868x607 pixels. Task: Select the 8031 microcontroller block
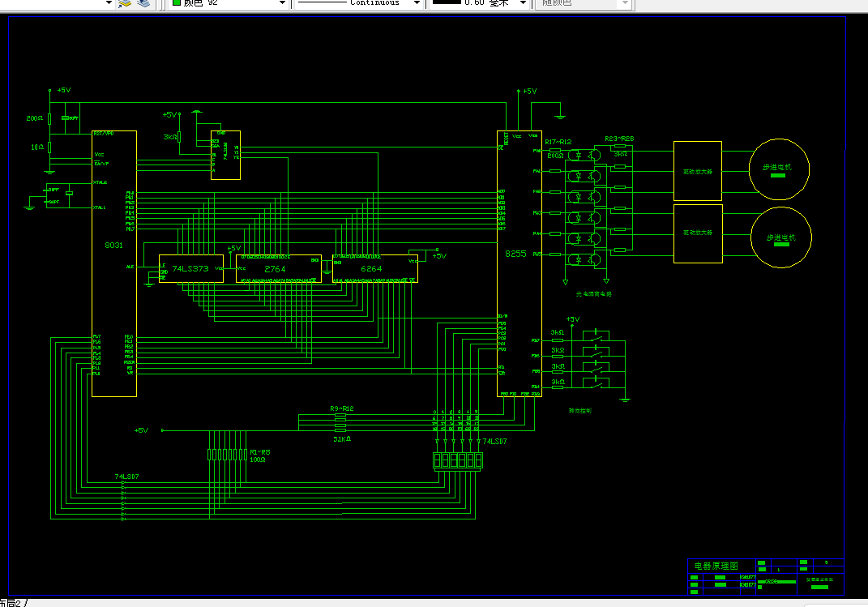pyautogui.click(x=114, y=264)
